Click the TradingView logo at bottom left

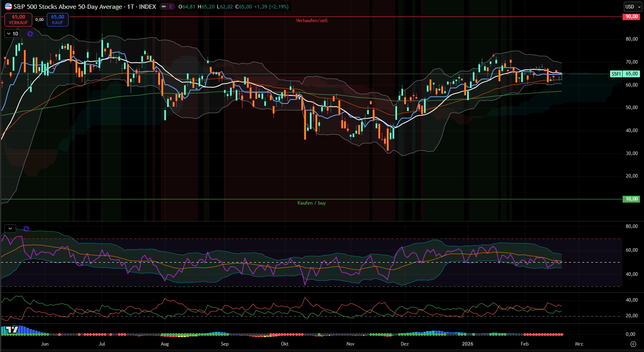coord(10,329)
